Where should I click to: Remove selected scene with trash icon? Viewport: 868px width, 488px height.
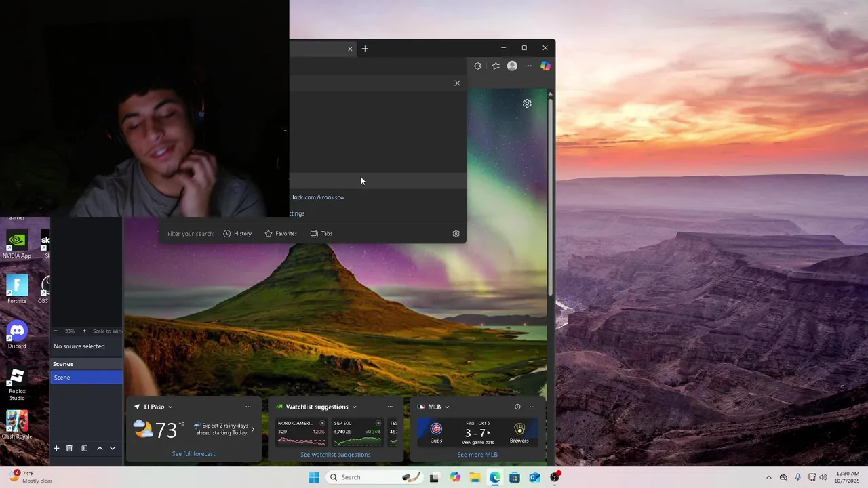(x=69, y=448)
